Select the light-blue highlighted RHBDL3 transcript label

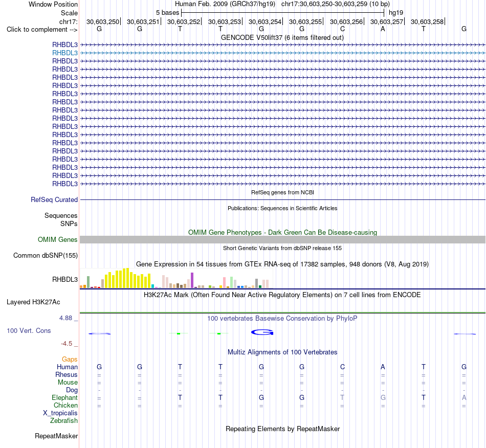click(65, 53)
